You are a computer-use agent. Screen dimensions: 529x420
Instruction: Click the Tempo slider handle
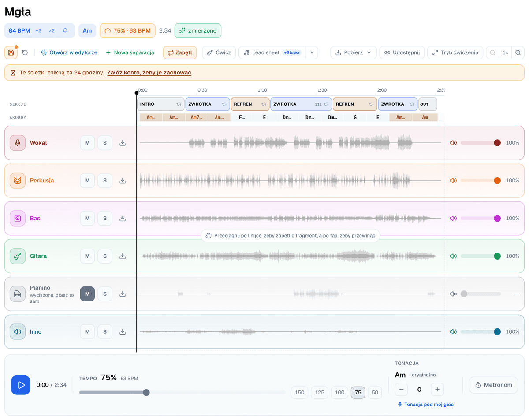tap(146, 392)
